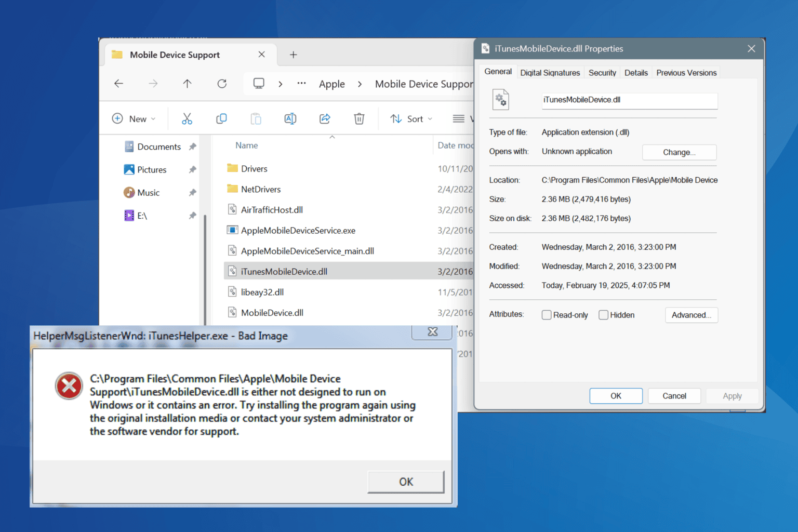
Task: Click OK in Properties dialog
Action: 616,396
